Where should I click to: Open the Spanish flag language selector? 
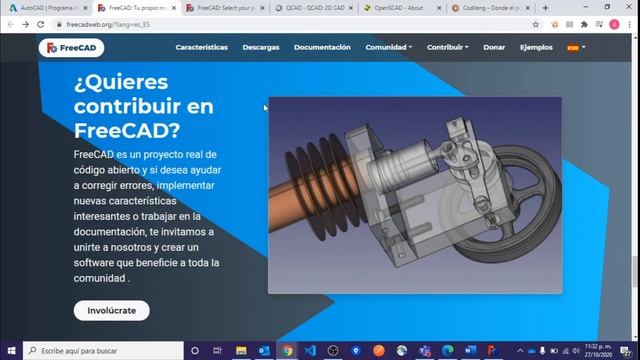click(576, 48)
